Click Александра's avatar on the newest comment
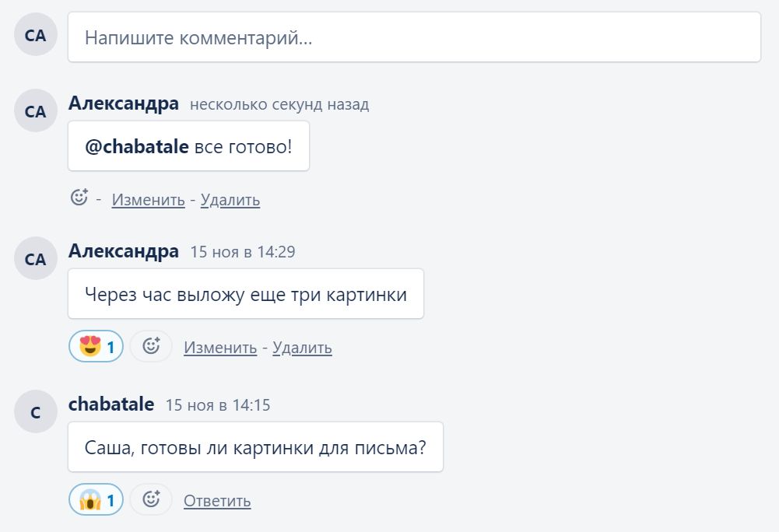Screen dimensions: 779x532 coord(36,111)
